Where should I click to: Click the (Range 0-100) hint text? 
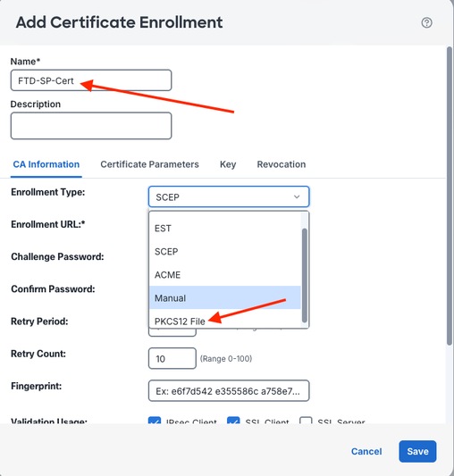click(226, 359)
